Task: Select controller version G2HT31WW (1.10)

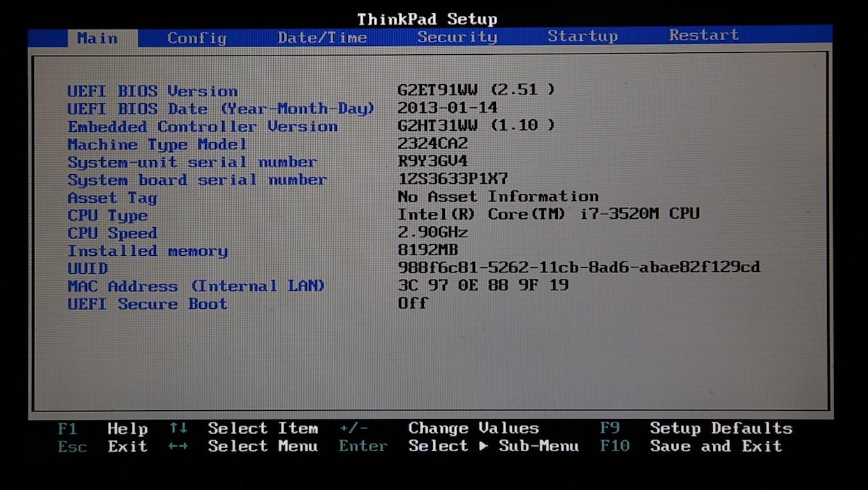Action: pyautogui.click(x=476, y=125)
